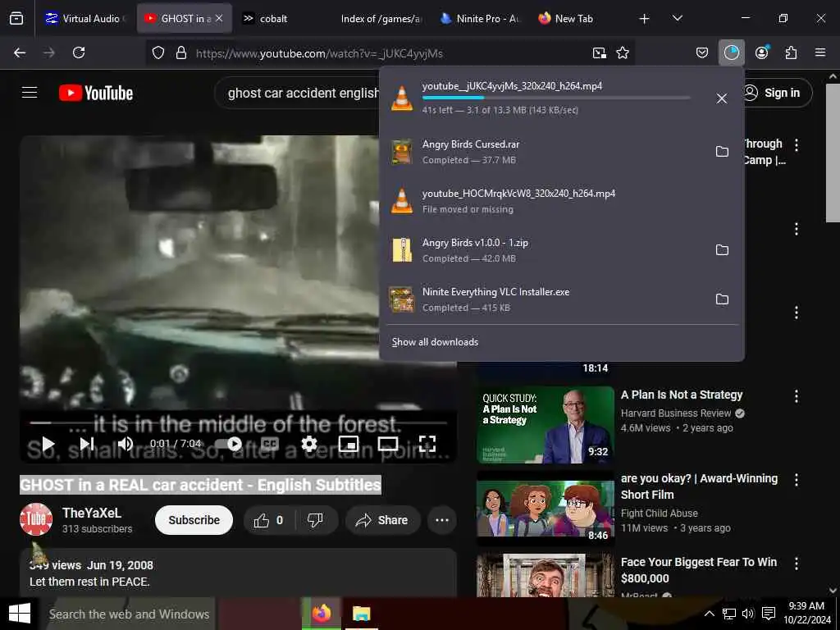Switch to the Virtual Audio tab

pos(84,19)
